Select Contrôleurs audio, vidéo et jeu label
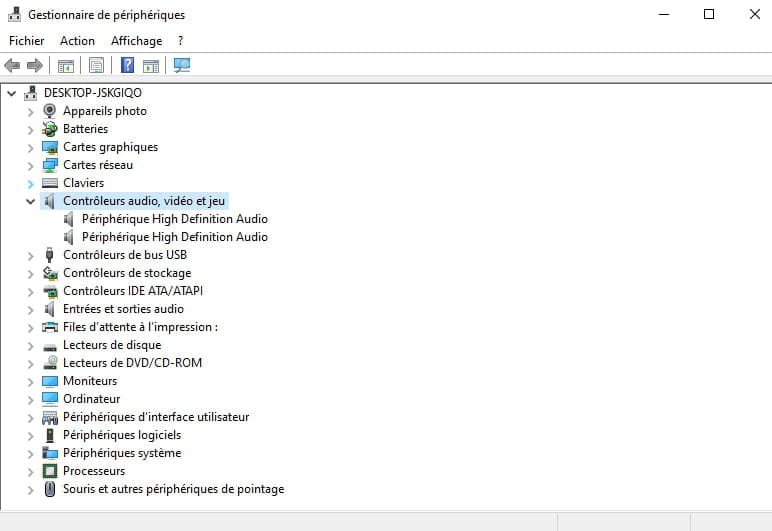 pyautogui.click(x=144, y=201)
